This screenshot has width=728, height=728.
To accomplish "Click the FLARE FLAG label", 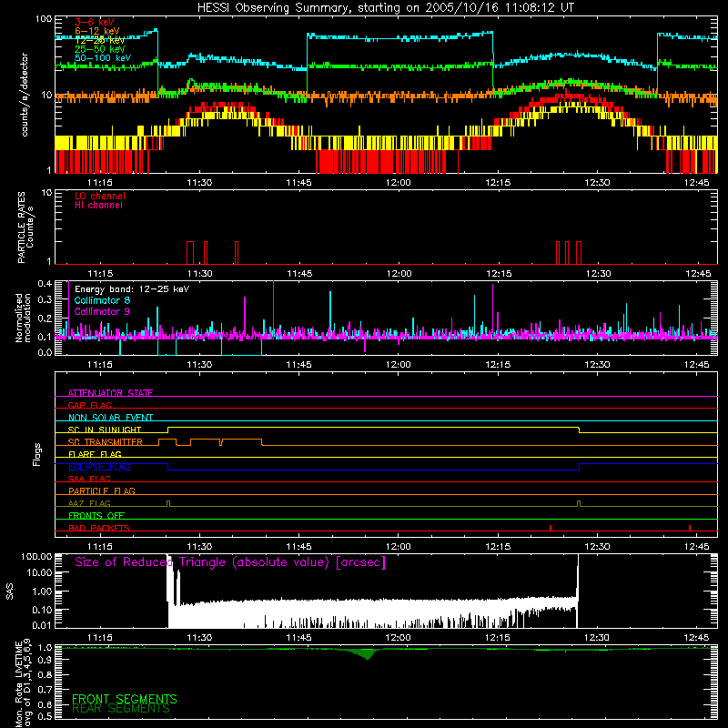I will (x=95, y=454).
